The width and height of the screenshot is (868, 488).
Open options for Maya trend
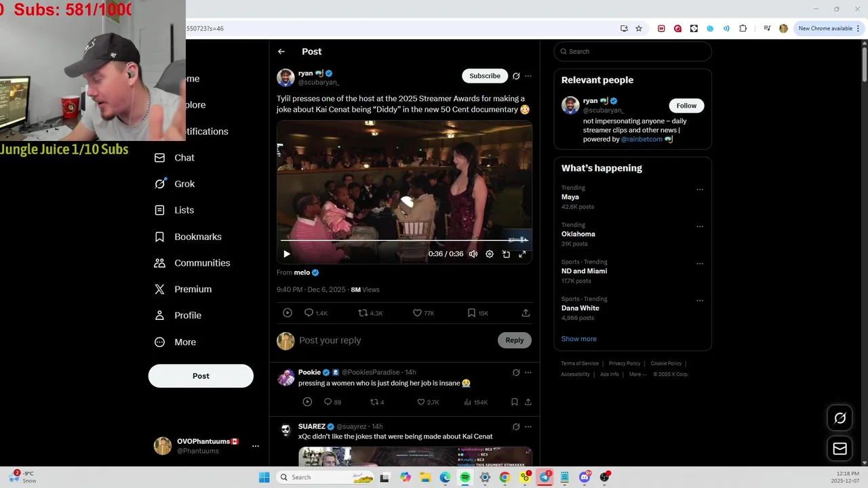coord(700,190)
